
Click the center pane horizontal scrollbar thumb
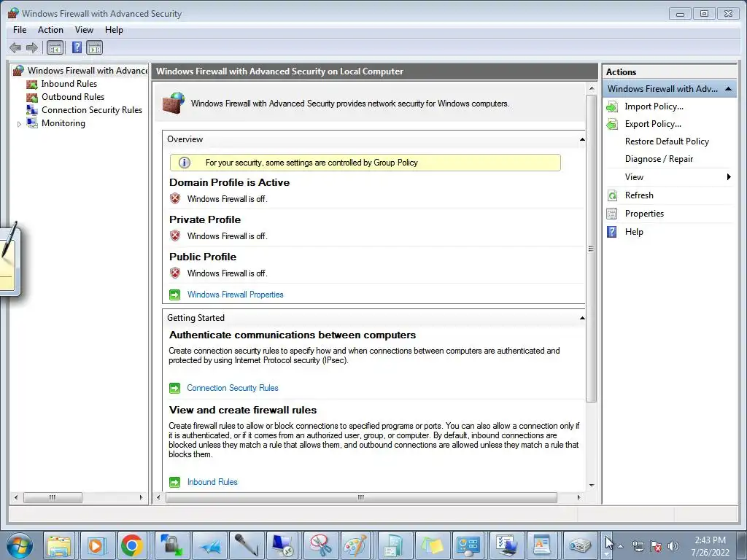(361, 497)
